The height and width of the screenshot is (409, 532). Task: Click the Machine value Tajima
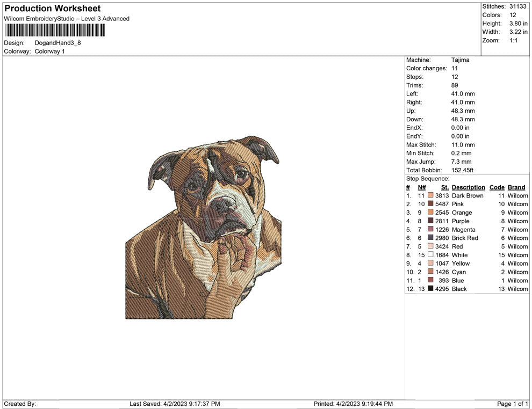click(460, 60)
